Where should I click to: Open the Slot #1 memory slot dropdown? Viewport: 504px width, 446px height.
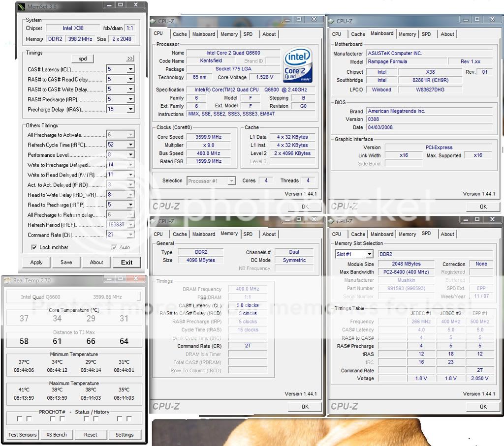(369, 254)
